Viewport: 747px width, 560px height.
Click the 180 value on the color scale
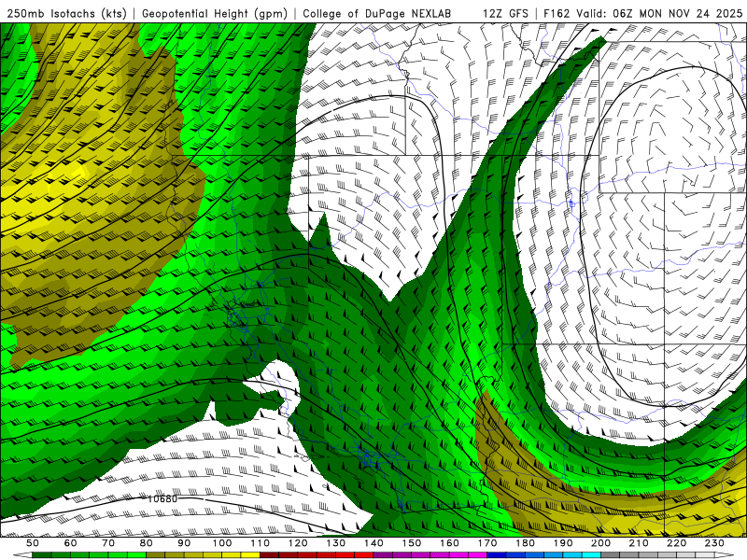[525, 543]
